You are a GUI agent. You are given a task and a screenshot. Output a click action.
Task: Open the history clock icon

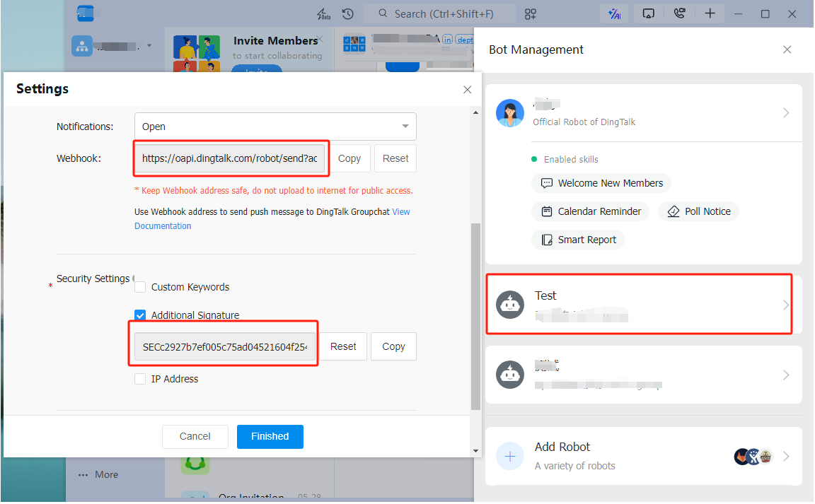coord(347,14)
